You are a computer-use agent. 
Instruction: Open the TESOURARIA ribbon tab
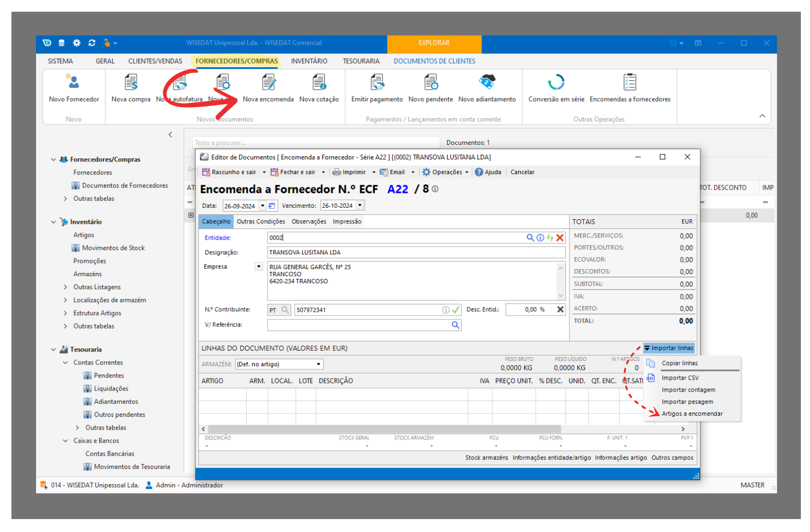pos(361,61)
